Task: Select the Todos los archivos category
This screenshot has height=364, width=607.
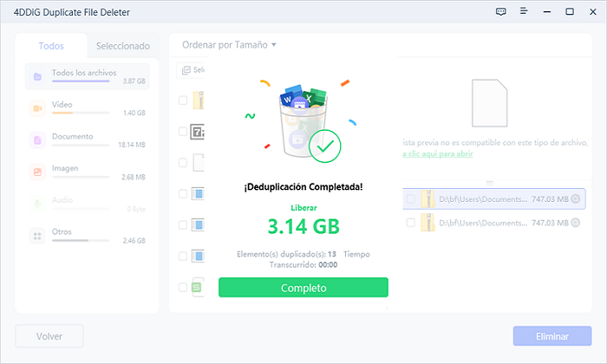Action: tap(87, 76)
